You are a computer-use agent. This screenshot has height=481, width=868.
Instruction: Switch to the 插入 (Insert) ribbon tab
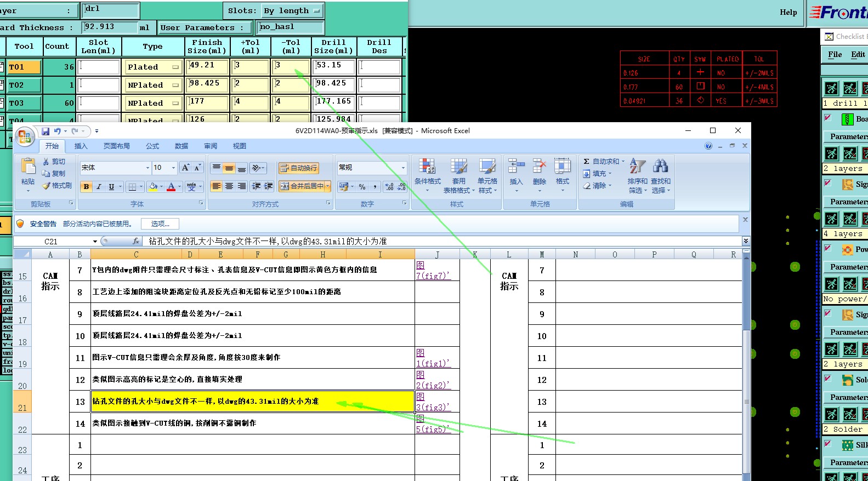click(x=81, y=146)
